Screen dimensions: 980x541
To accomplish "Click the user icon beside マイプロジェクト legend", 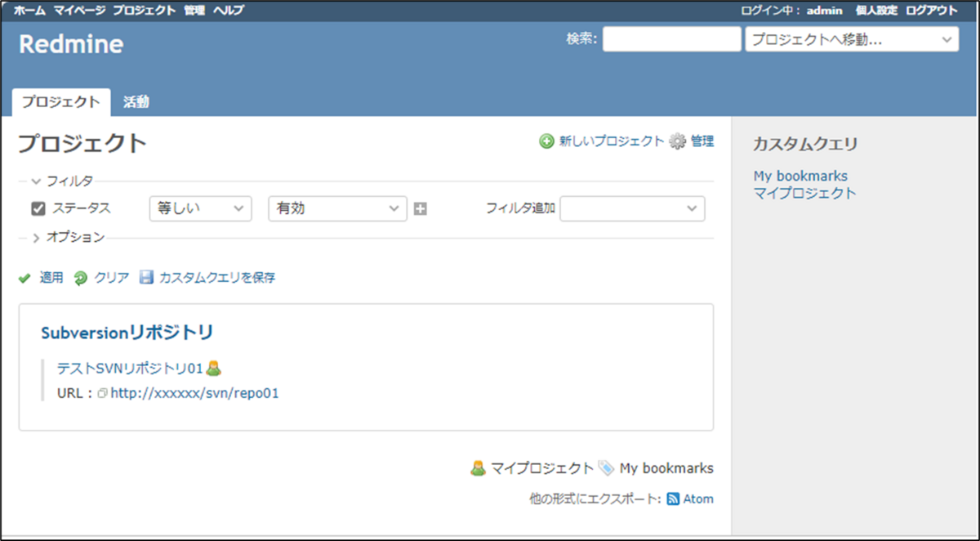I will [478, 467].
